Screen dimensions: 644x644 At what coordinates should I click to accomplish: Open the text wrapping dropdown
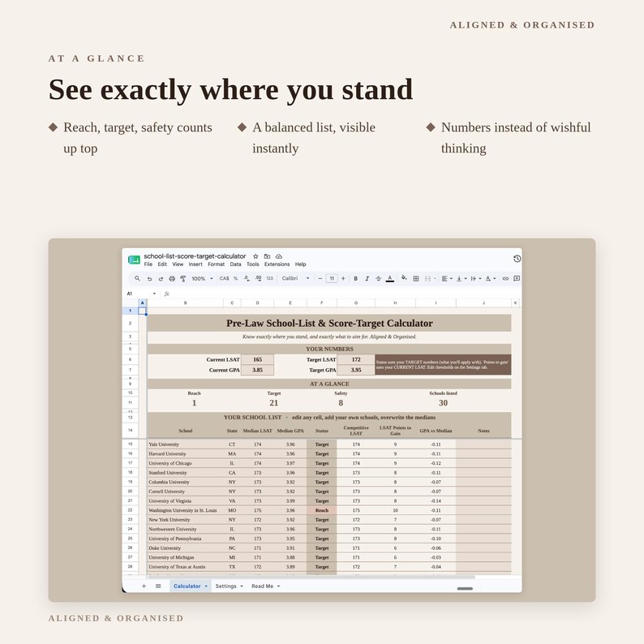(x=475, y=278)
